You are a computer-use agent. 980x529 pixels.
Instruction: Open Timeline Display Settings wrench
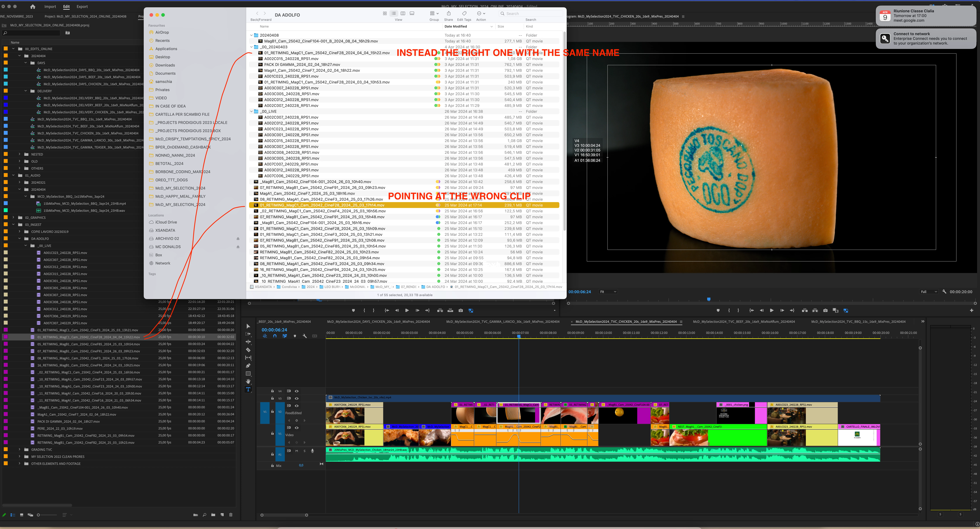(305, 336)
